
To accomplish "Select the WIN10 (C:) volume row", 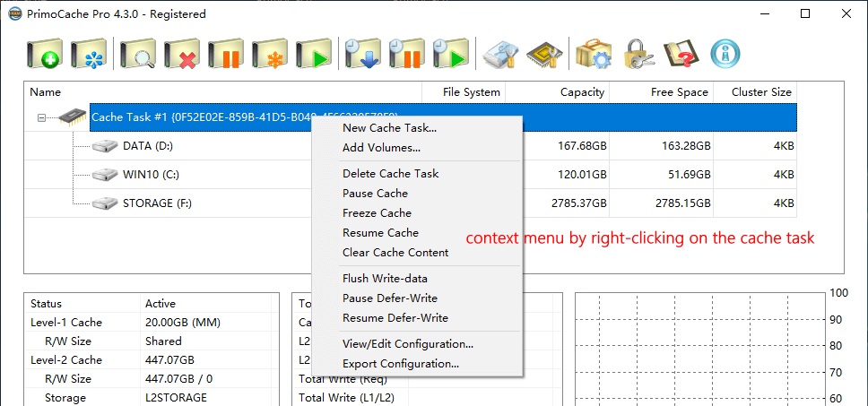I will [411, 175].
